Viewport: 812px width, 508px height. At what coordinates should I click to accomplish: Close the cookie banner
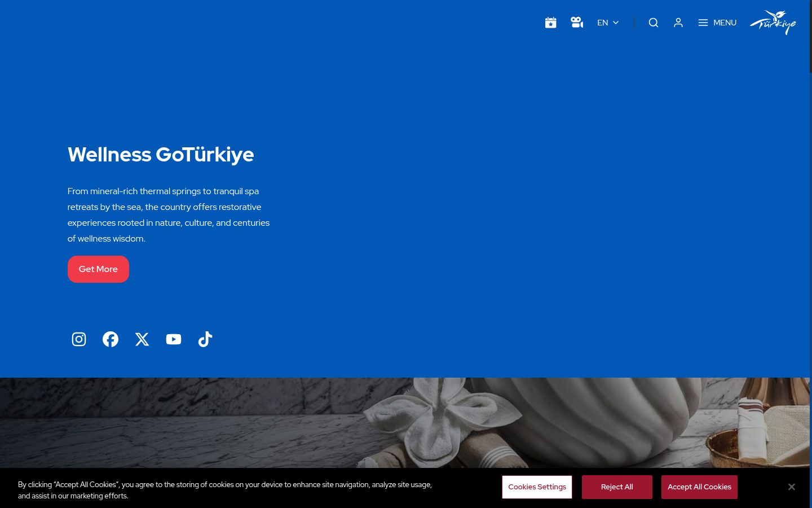click(792, 487)
